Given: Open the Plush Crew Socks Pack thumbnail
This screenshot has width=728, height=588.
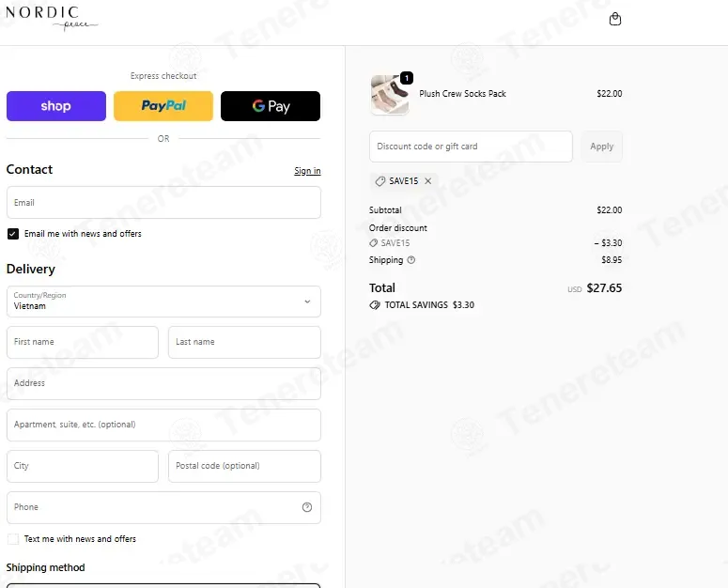Looking at the screenshot, I should point(390,95).
